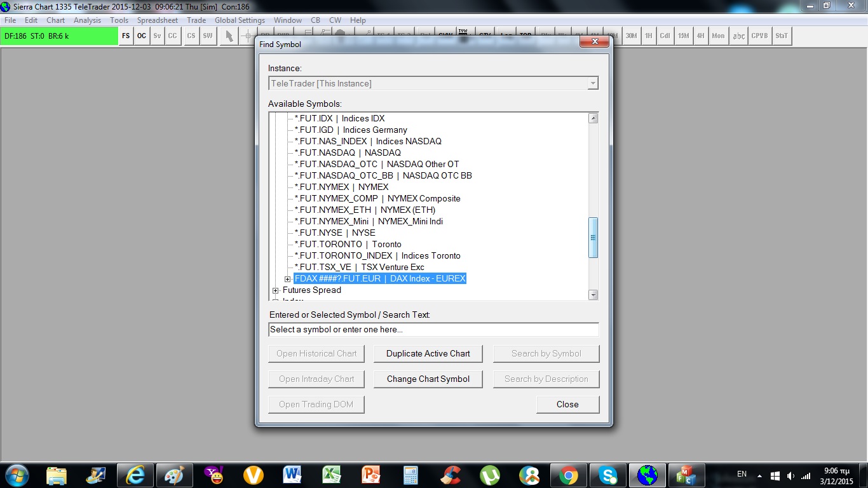Click the CC toolbar button
The image size is (868, 488).
tap(172, 36)
